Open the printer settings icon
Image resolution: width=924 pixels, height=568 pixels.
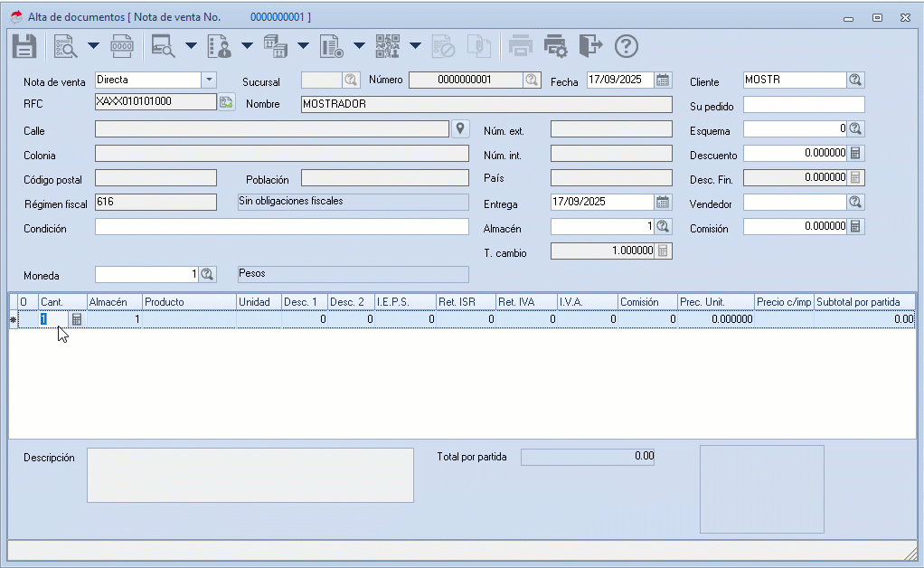coord(555,46)
